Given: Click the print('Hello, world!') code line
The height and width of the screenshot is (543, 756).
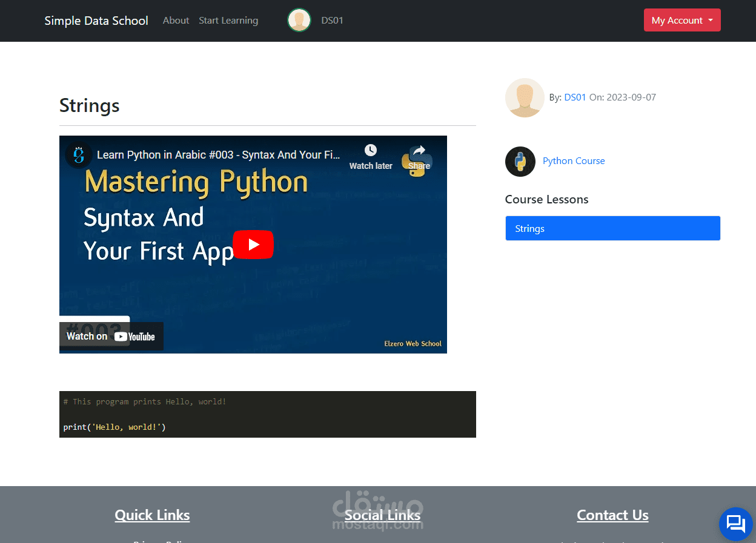Looking at the screenshot, I should coord(114,427).
